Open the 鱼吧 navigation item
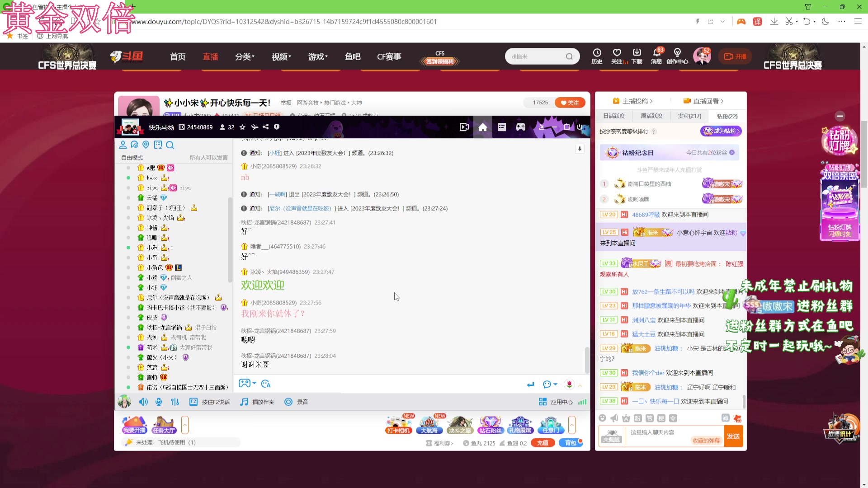This screenshot has height=488, width=868. [353, 56]
